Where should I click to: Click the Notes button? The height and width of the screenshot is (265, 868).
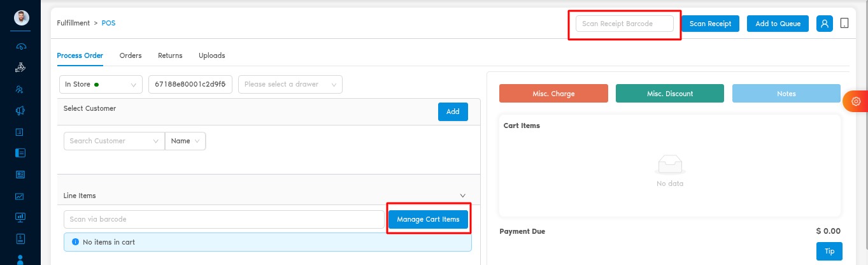point(786,94)
